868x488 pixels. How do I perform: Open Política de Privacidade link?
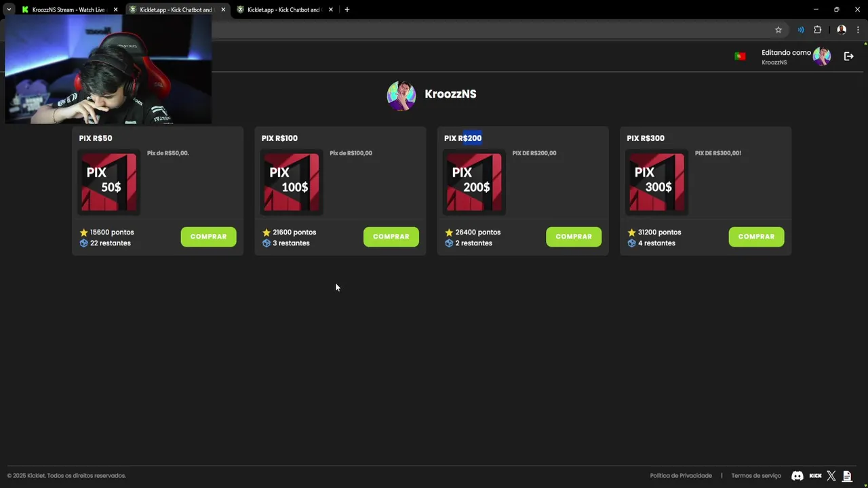click(681, 476)
